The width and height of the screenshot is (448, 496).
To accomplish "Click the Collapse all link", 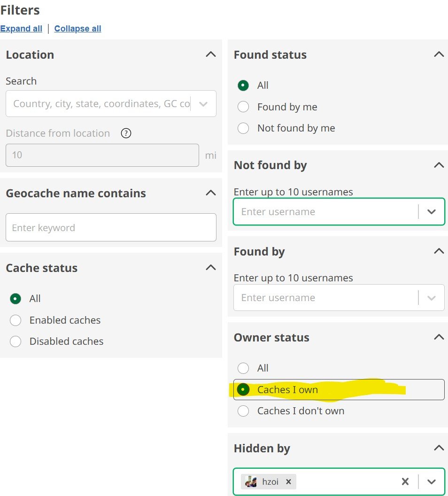I will [78, 29].
